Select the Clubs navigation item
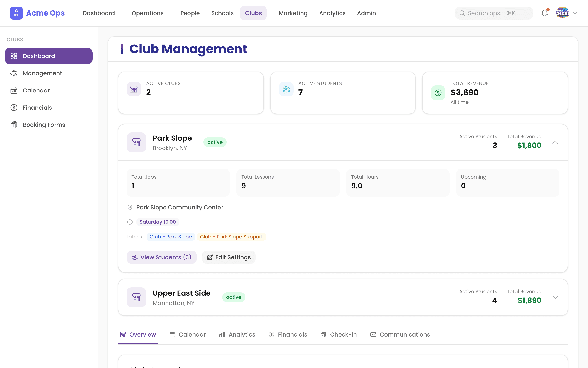The height and width of the screenshot is (368, 588). click(253, 13)
